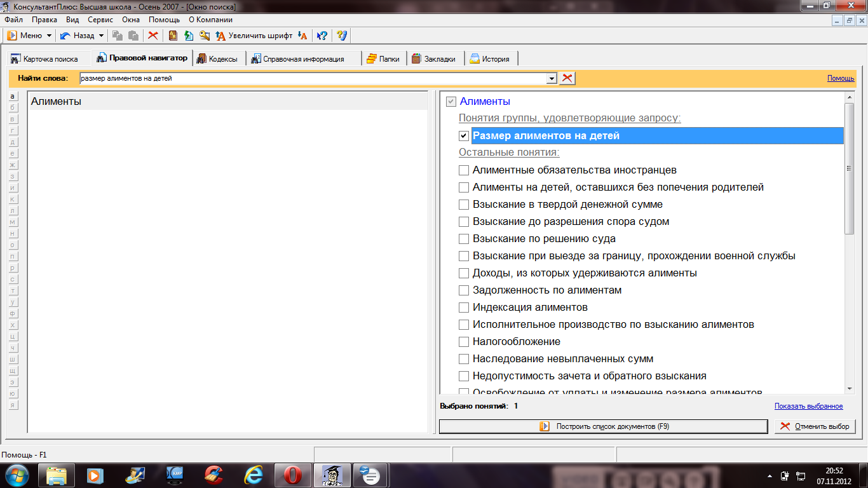Check Алименты на детей, оставшихся без попечения
This screenshot has width=868, height=488.
pyautogui.click(x=464, y=187)
